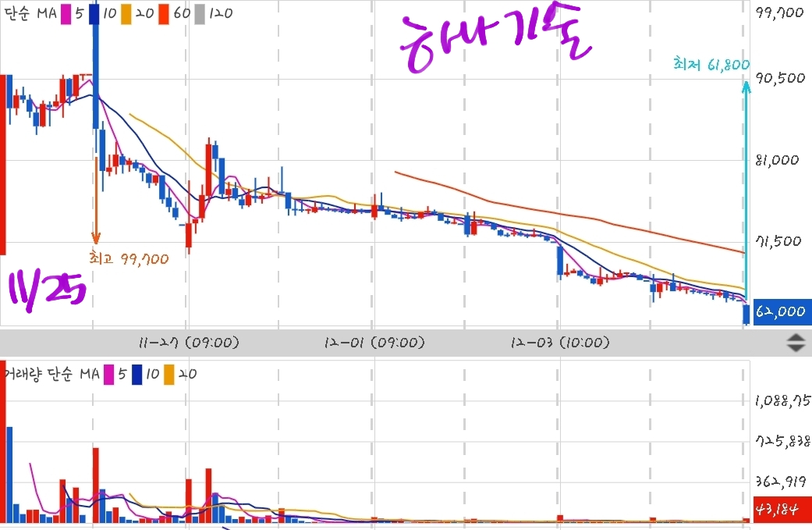Click the gray 120-period MA swatch in price legend
812x530 pixels.
(200, 13)
